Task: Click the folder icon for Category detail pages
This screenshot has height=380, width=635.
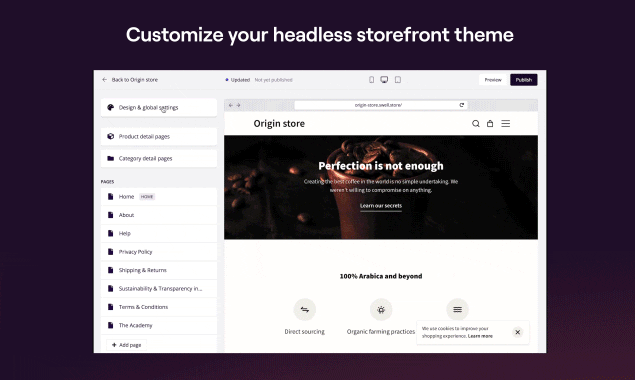Action: point(110,158)
